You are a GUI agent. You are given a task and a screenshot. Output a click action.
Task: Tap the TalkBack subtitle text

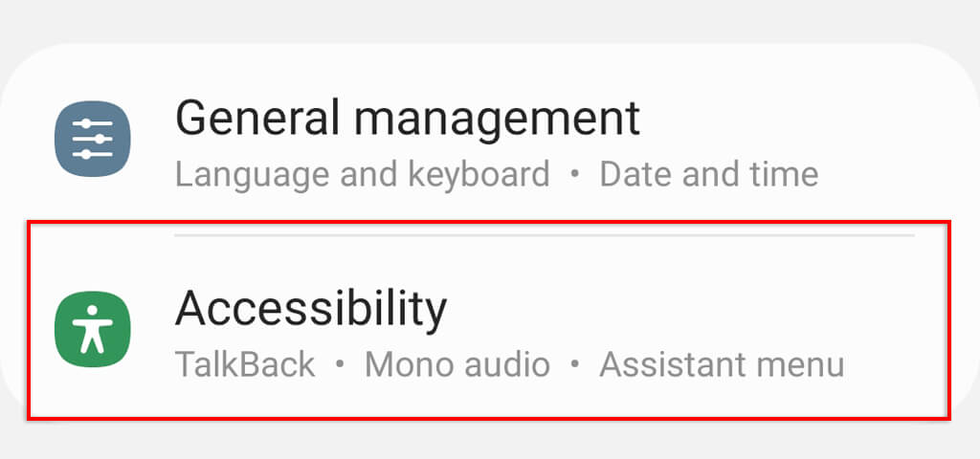[245, 364]
